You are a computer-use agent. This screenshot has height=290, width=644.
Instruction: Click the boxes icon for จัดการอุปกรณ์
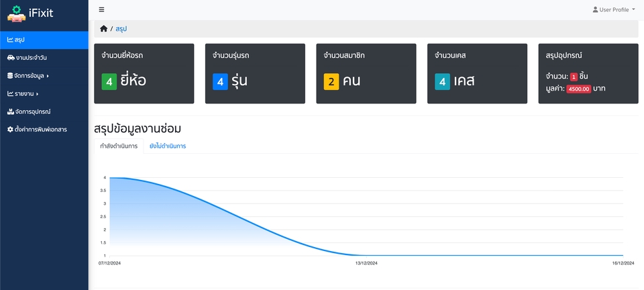10,111
